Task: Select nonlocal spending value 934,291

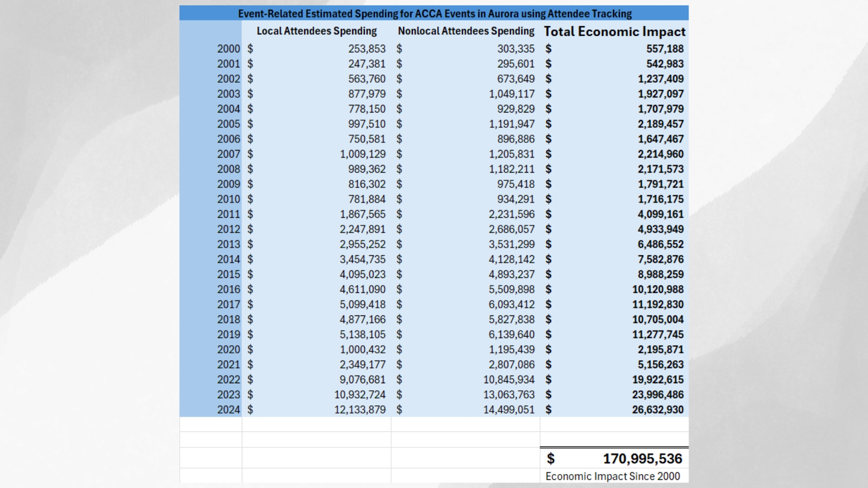Action: pos(516,199)
